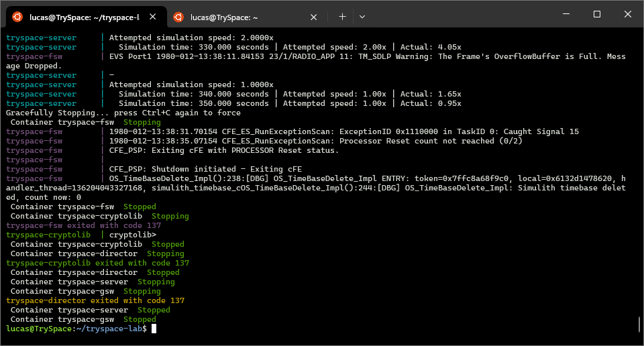The image size is (644, 346).
Task: Click 'Actual: 0.95x' value
Action: click(431, 103)
